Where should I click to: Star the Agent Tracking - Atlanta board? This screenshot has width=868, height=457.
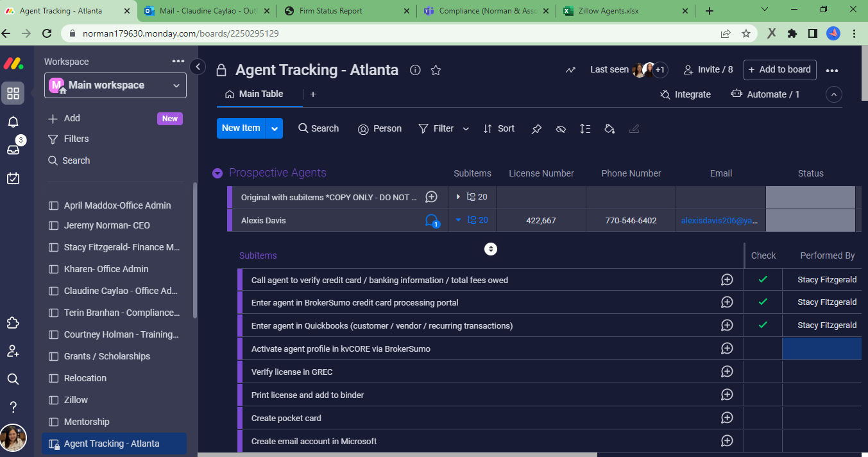(x=436, y=70)
